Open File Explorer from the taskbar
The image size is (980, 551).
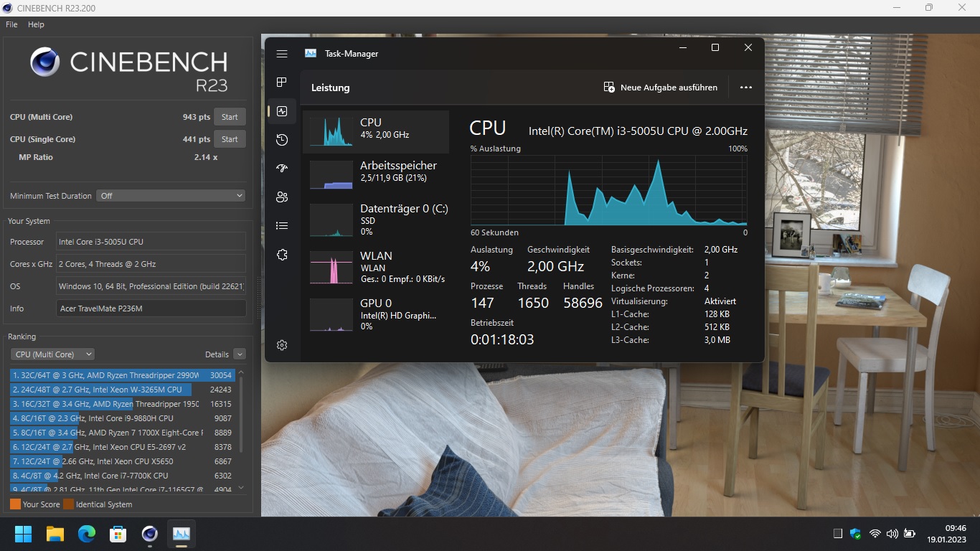pos(55,534)
